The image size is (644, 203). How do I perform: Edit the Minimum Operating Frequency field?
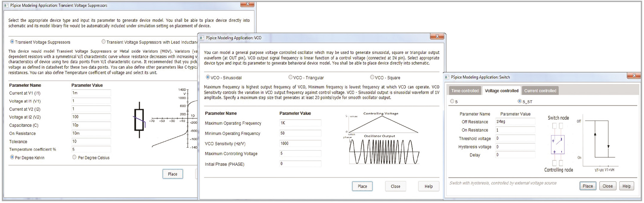[300, 133]
